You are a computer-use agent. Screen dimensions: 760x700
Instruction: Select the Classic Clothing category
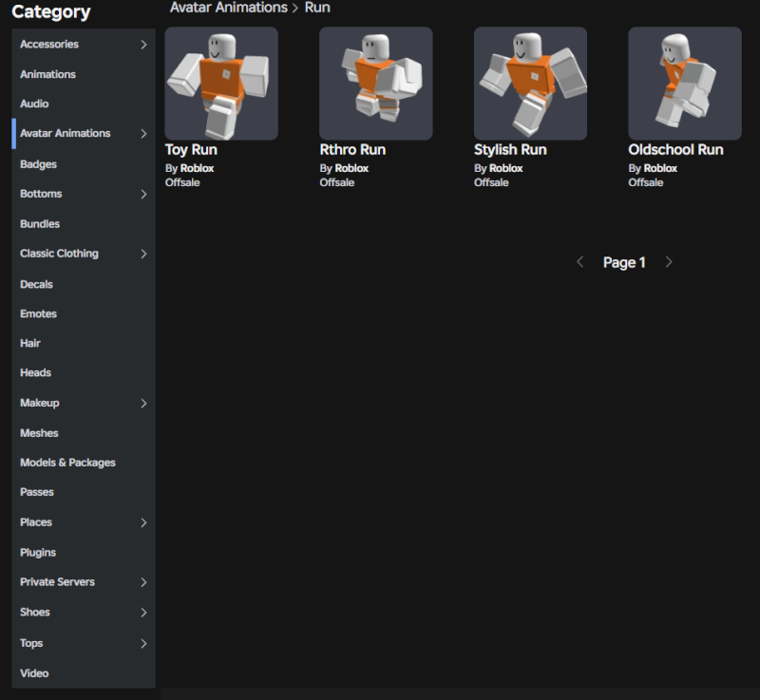pyautogui.click(x=84, y=254)
